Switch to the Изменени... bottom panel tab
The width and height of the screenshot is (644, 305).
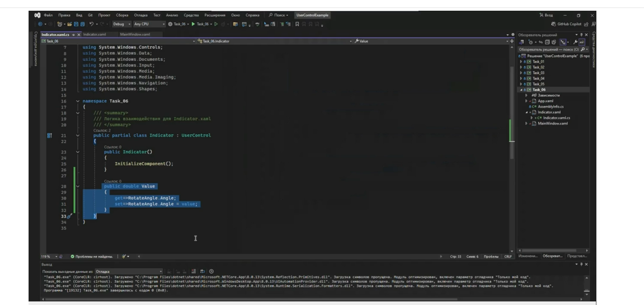(528, 256)
